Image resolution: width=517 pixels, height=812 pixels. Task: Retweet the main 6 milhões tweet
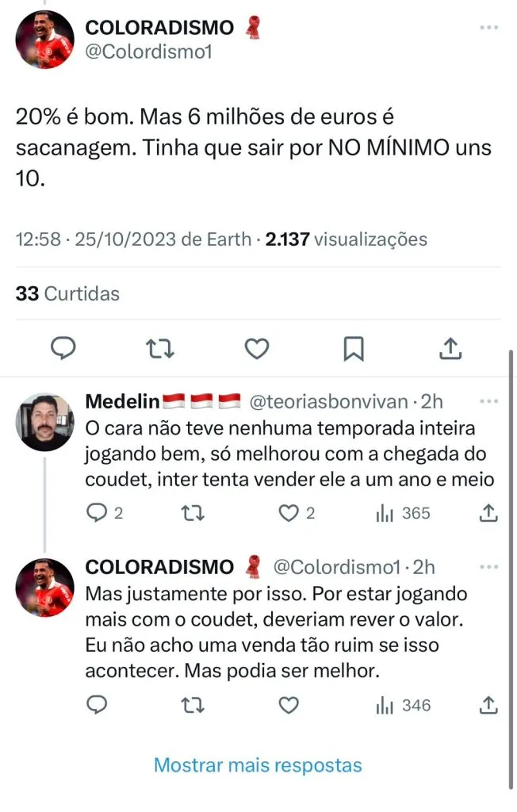coord(160,347)
